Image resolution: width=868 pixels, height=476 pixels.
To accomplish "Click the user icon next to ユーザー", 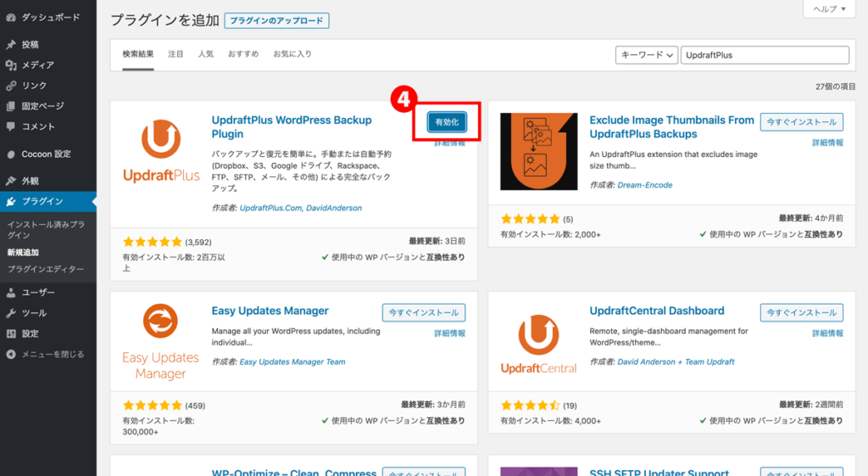I will (x=10, y=292).
